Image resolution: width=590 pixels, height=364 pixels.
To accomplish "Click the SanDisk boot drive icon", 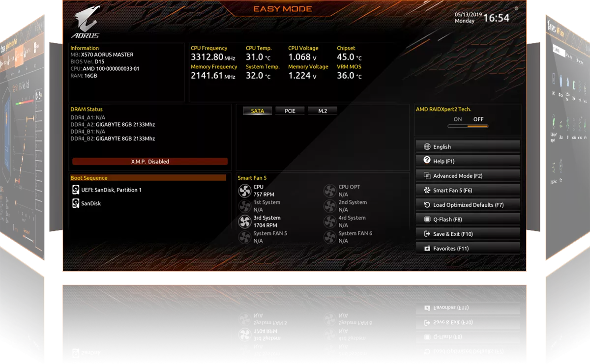I will (75, 203).
